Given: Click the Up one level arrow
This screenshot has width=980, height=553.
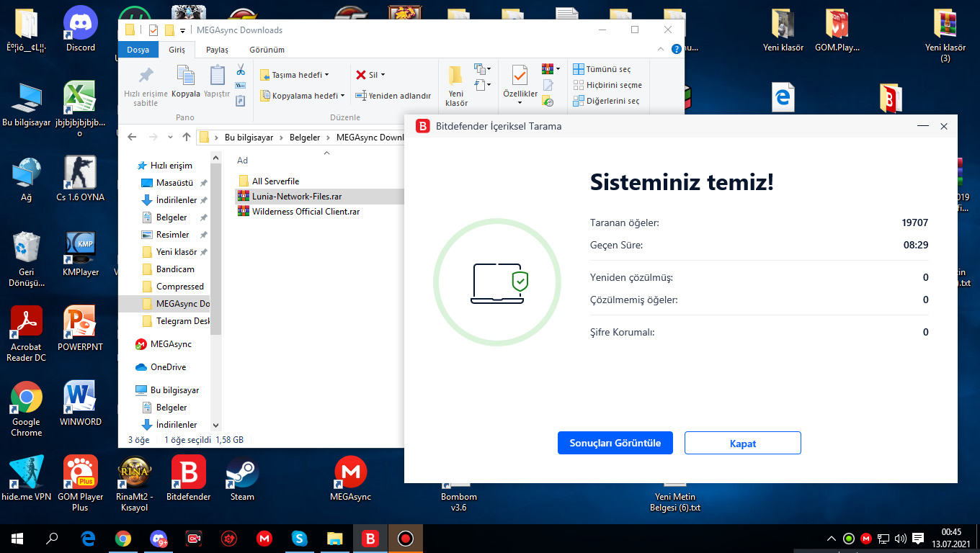Looking at the screenshot, I should (187, 137).
